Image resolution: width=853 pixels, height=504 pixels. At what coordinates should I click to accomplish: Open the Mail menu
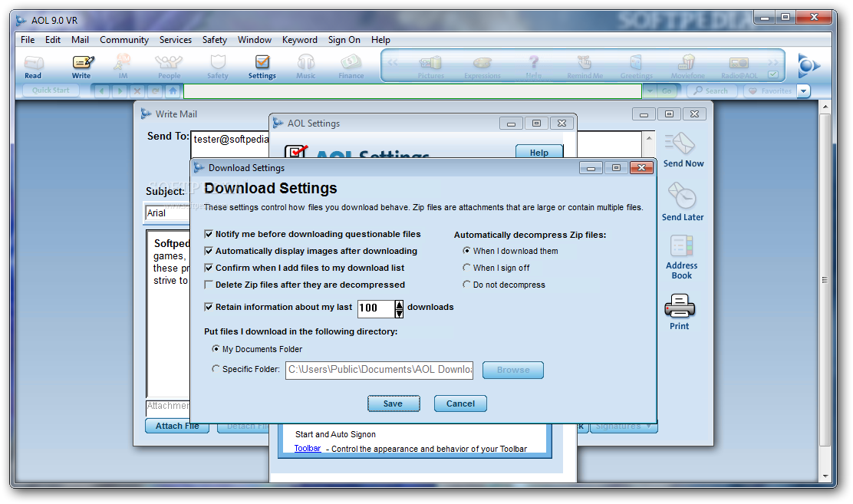click(80, 40)
